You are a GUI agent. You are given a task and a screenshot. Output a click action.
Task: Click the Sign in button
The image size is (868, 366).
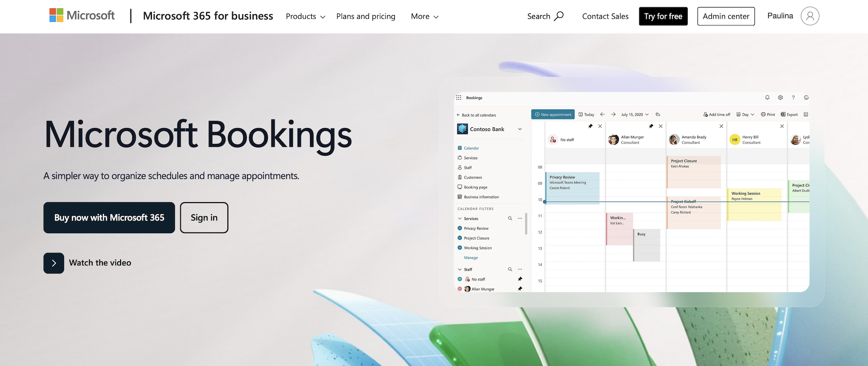(x=204, y=218)
